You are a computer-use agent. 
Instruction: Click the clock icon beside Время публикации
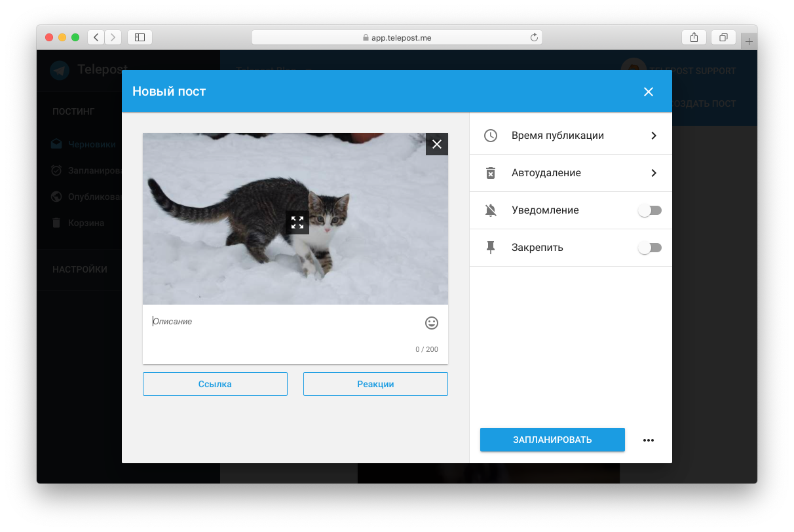(x=491, y=136)
